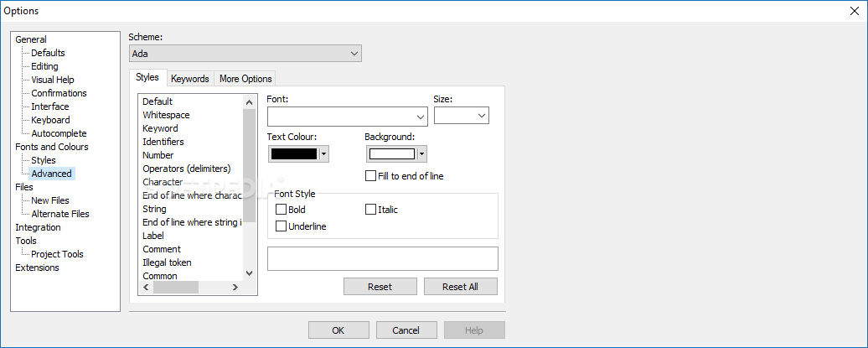The image size is (868, 348).
Task: Toggle the Italic font style checkbox
Action: point(382,210)
